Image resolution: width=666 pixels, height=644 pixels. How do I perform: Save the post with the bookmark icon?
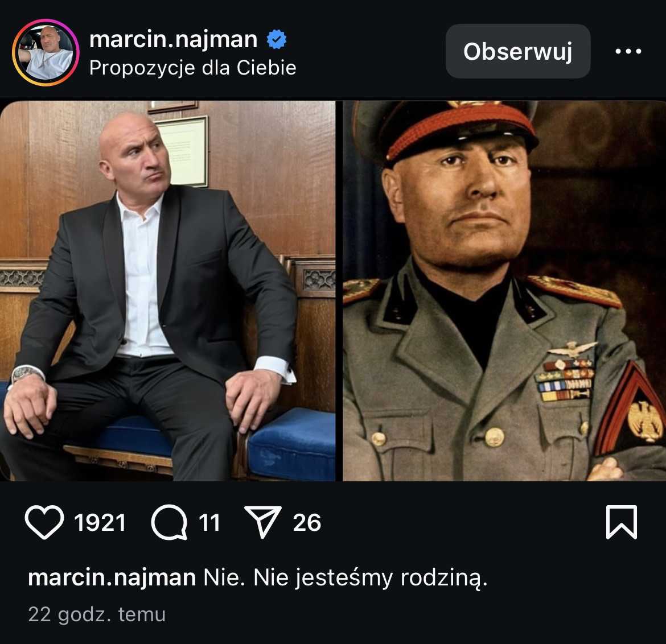pos(621,522)
